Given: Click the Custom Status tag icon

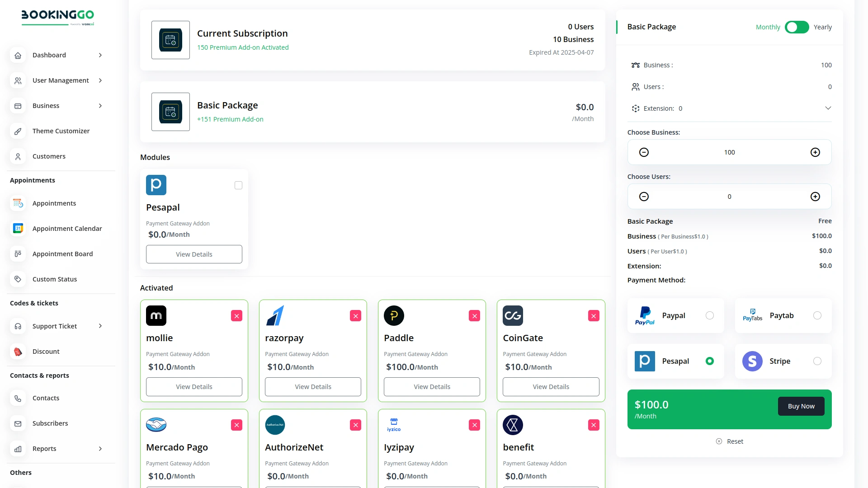Looking at the screenshot, I should click(18, 279).
